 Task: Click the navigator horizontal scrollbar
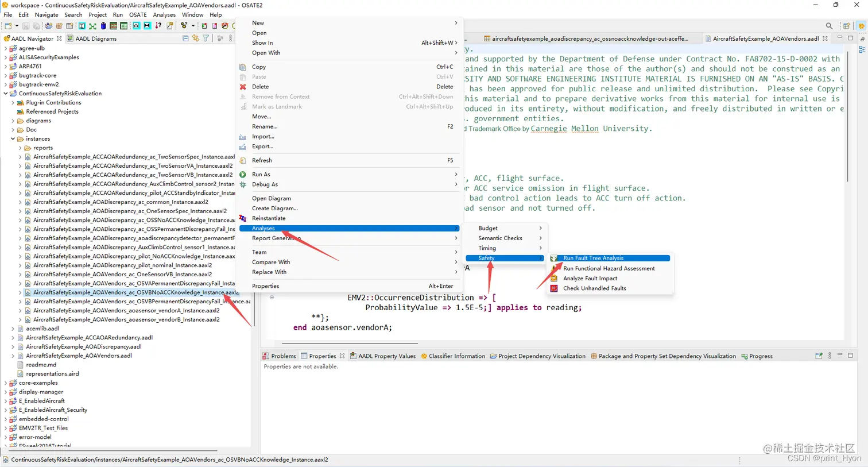click(112, 451)
